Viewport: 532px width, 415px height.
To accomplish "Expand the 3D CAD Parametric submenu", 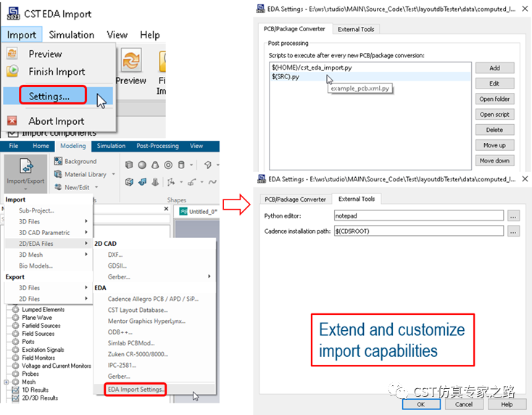I will (86, 232).
